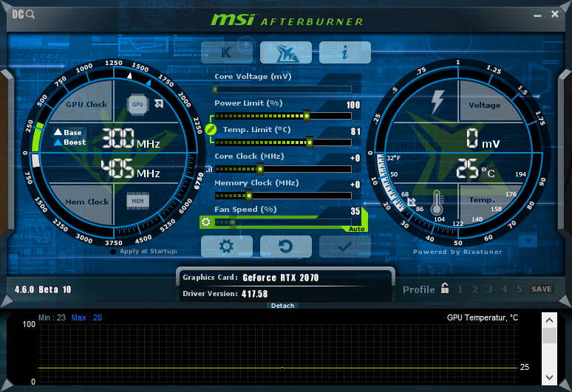Adjust the Power Limit slider handle
Viewport: 572px width, 392px height.
[307, 116]
